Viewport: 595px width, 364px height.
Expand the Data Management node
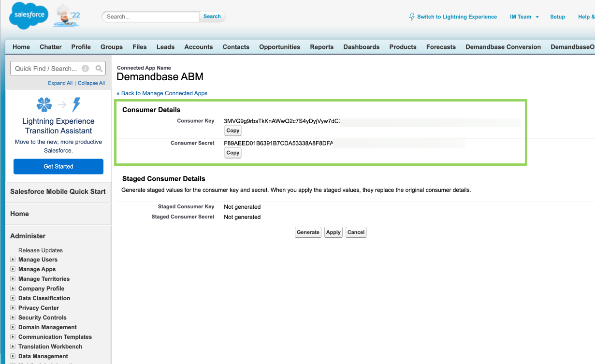13,356
